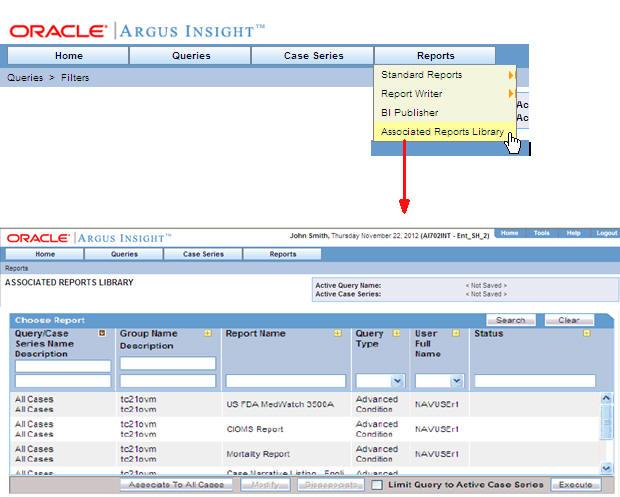Open the Home tab in top menu bar
The width and height of the screenshot is (620, 497).
68,56
